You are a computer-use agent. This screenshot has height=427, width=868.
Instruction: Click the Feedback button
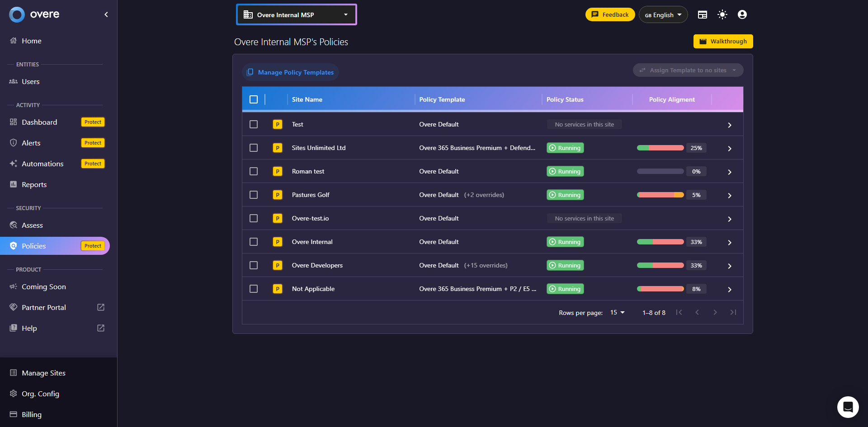610,14
